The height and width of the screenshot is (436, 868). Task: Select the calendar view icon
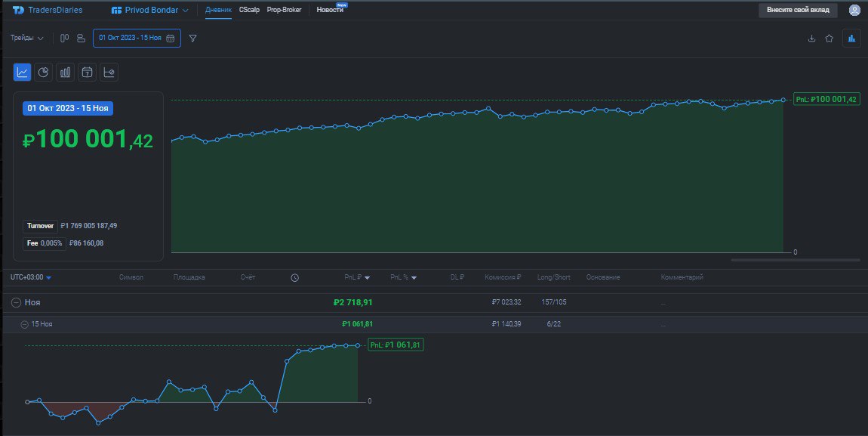87,72
